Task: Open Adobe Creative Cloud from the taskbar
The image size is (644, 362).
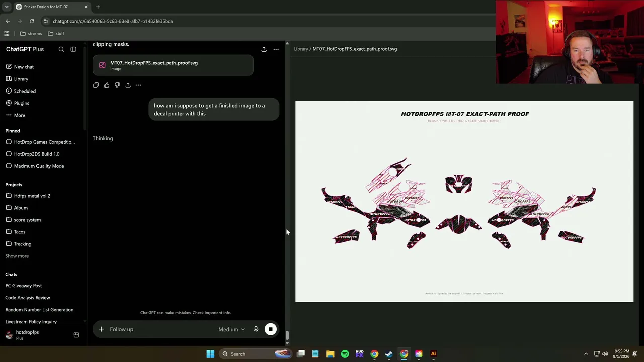Action: [x=419, y=354]
